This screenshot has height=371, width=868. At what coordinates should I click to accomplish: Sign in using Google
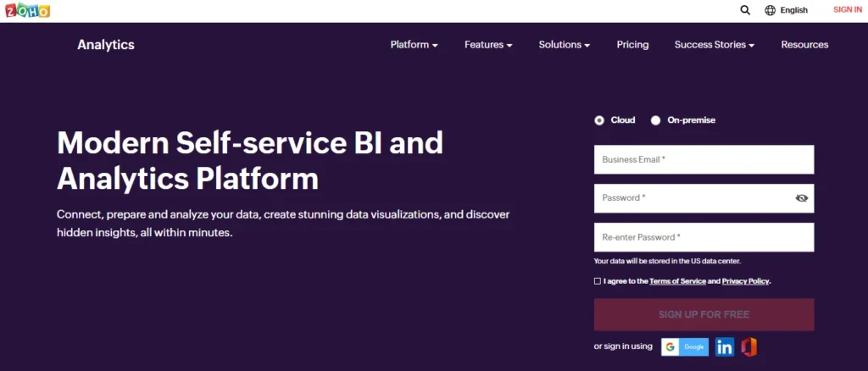685,346
